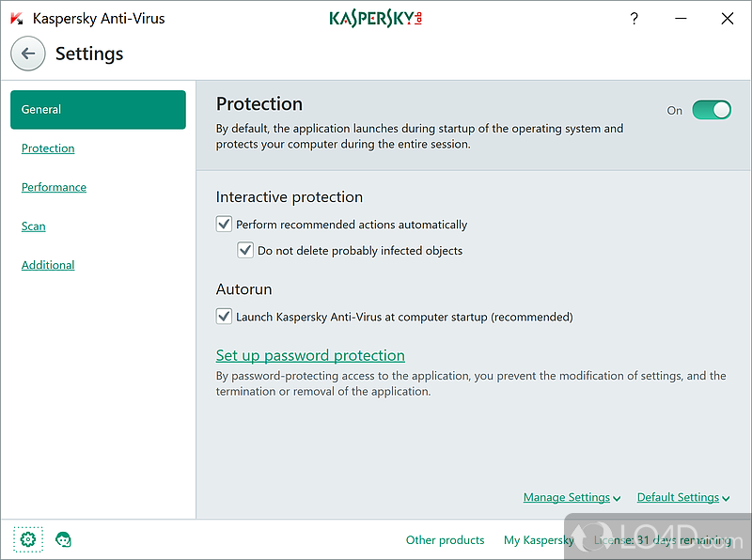Expand the Default Settings dropdown

click(x=682, y=497)
